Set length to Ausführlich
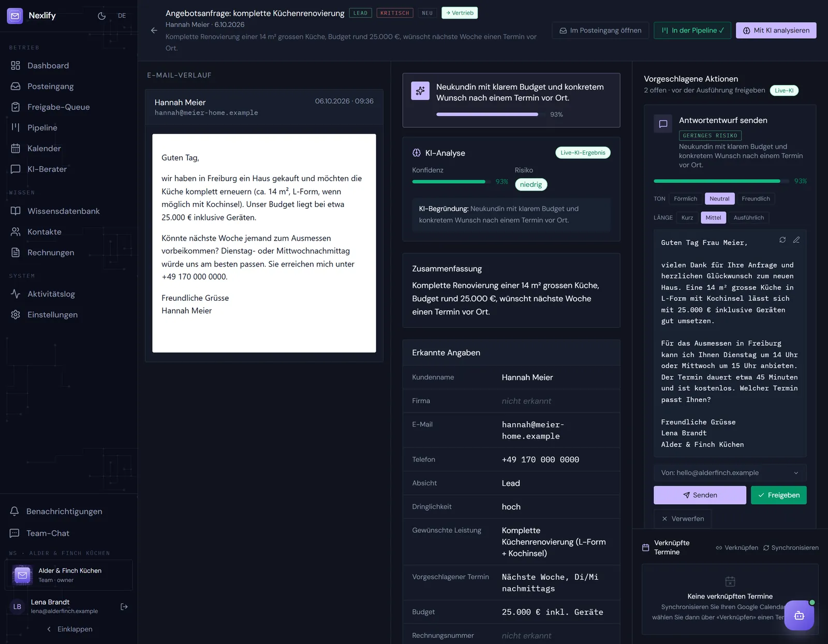Image resolution: width=828 pixels, height=644 pixels. pyautogui.click(x=748, y=218)
